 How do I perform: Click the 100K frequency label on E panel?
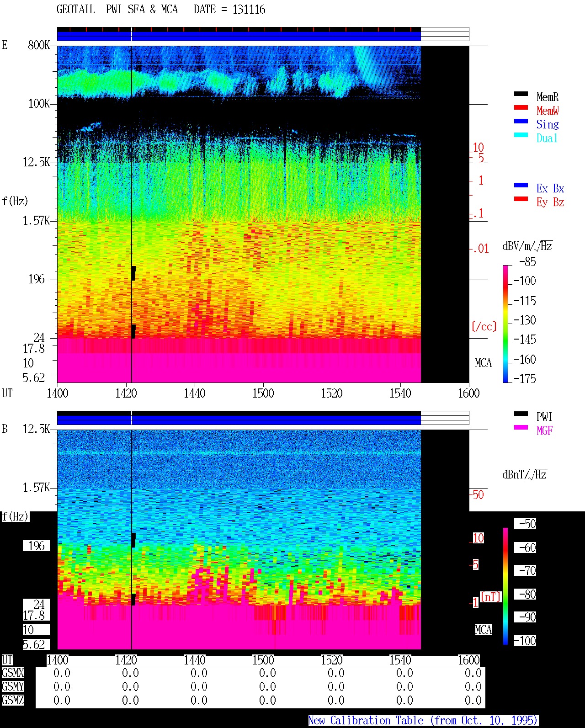39,103
